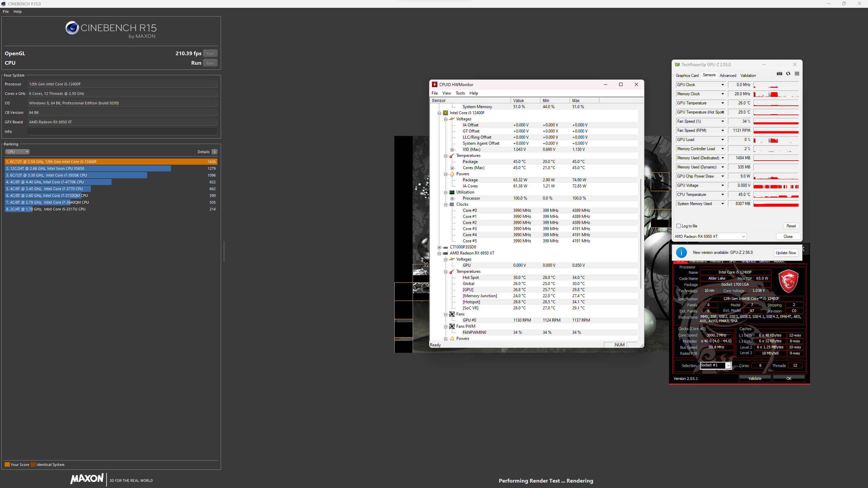Open the CPU ranking type dropdown
Screen dimensions: 868x488
coord(18,152)
